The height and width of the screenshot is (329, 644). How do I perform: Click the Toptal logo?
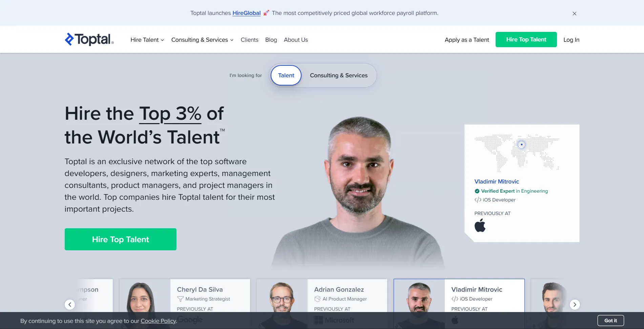[x=89, y=39]
